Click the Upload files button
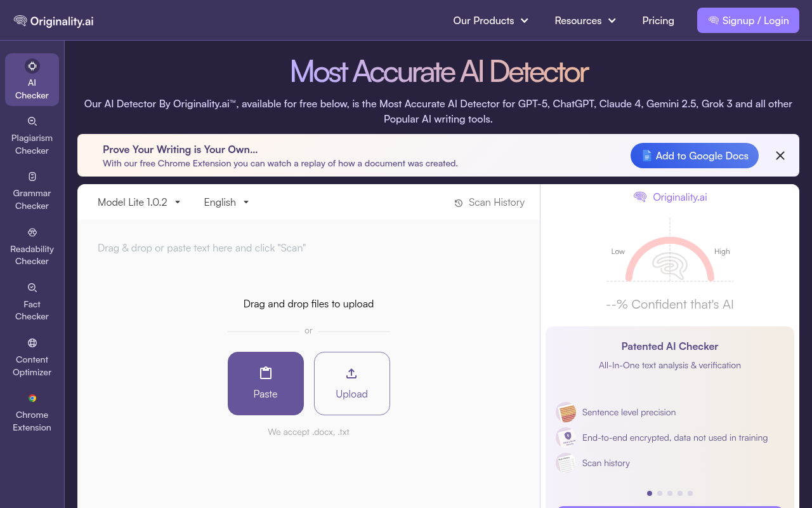812x508 pixels. [351, 384]
